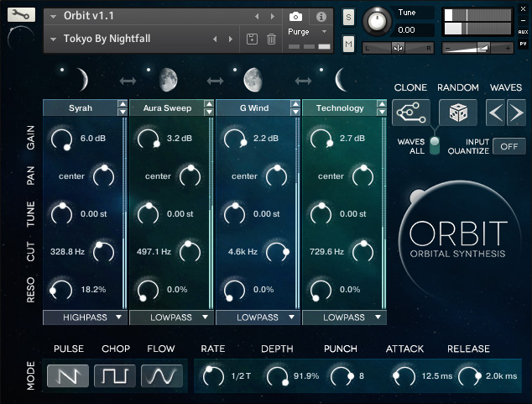This screenshot has width=532, height=404.
Task: Click the Syrah Reso knob at 18.2%
Action: pyautogui.click(x=61, y=290)
